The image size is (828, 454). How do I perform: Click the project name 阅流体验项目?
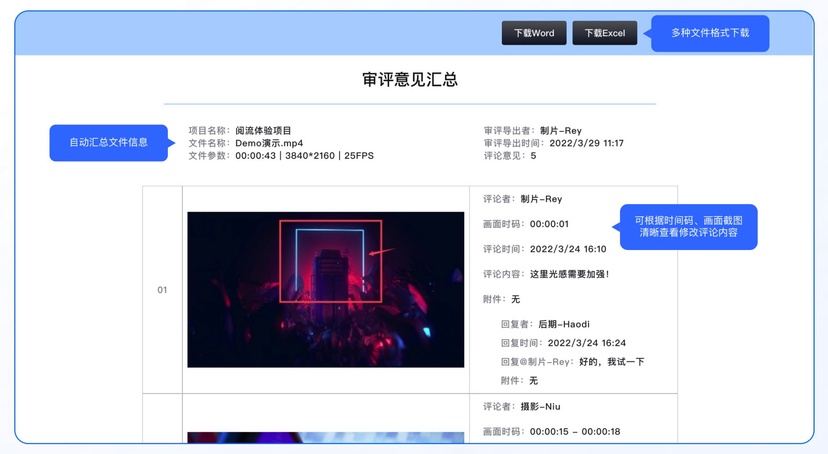(263, 131)
